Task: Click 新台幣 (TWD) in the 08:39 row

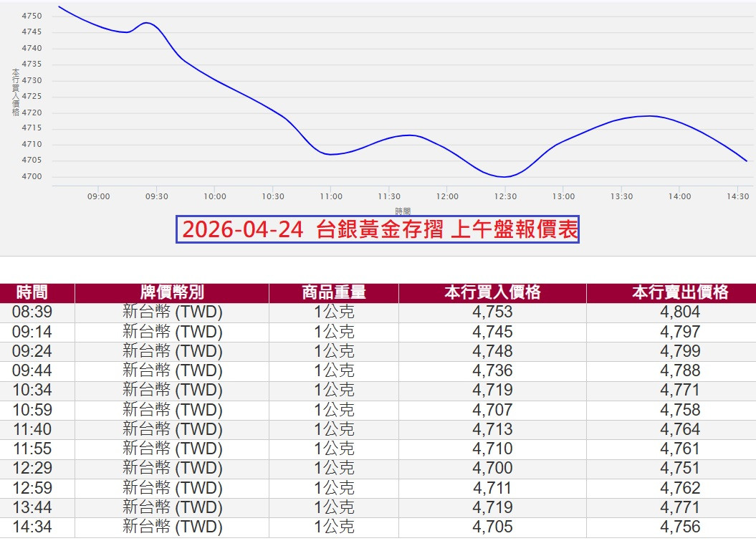Action: 172,312
